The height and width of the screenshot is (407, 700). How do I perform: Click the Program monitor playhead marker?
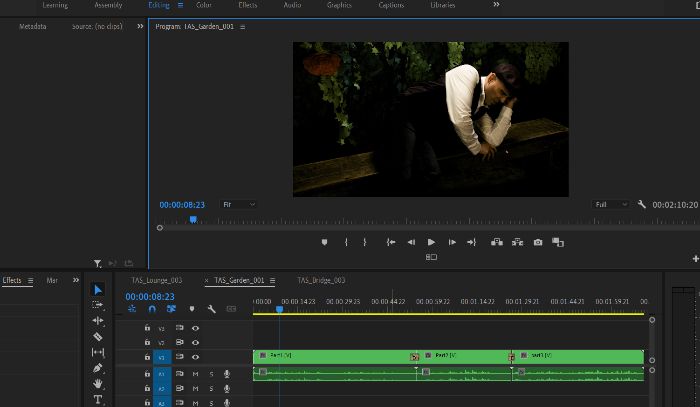(x=193, y=220)
